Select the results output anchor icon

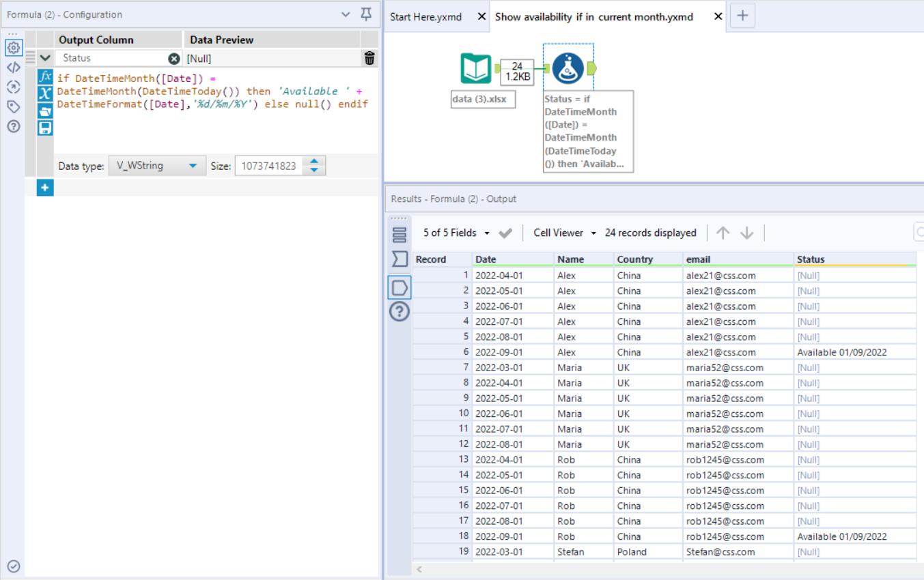coord(400,287)
